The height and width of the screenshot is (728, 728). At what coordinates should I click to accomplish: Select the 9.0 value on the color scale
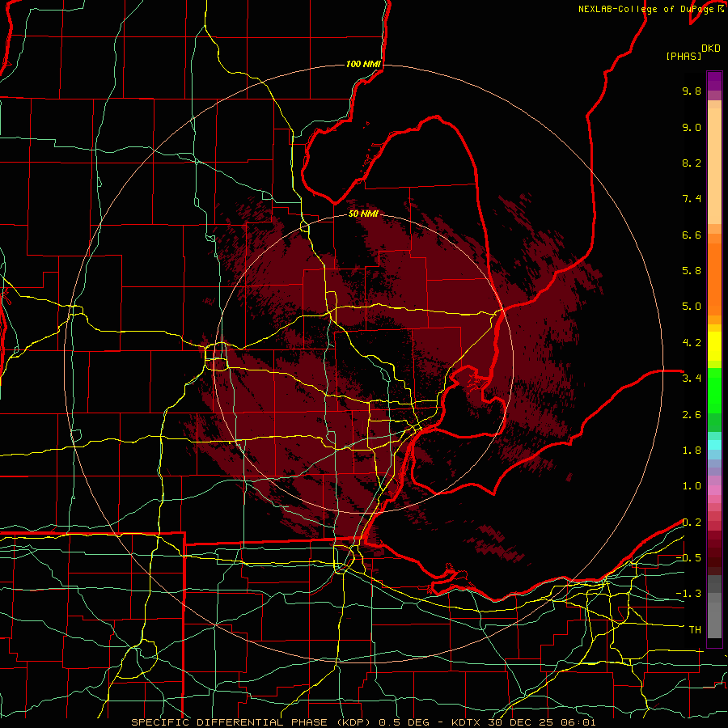point(692,127)
